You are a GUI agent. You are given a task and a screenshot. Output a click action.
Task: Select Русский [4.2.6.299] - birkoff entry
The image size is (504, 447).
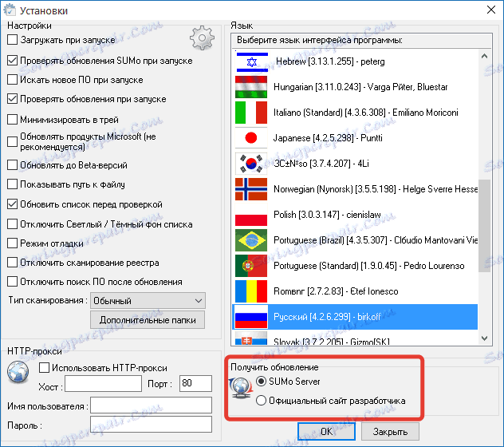click(x=355, y=317)
